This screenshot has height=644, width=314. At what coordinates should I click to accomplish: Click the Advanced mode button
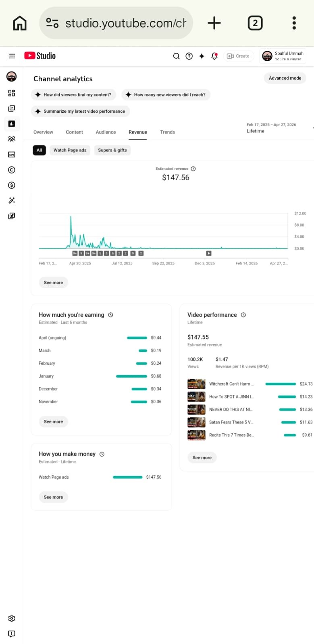(x=285, y=78)
